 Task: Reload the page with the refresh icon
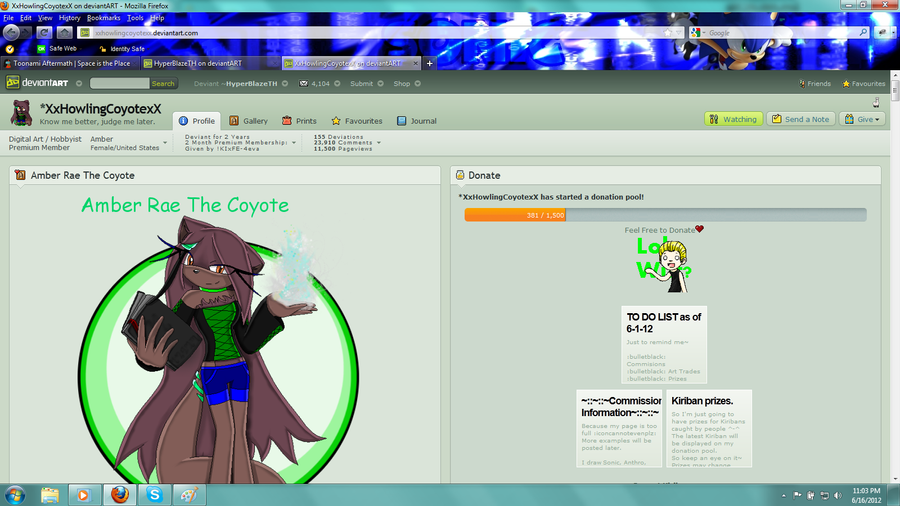[44, 33]
